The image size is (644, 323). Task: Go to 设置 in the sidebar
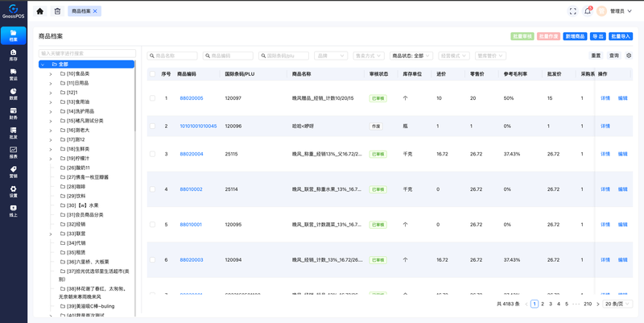14,192
